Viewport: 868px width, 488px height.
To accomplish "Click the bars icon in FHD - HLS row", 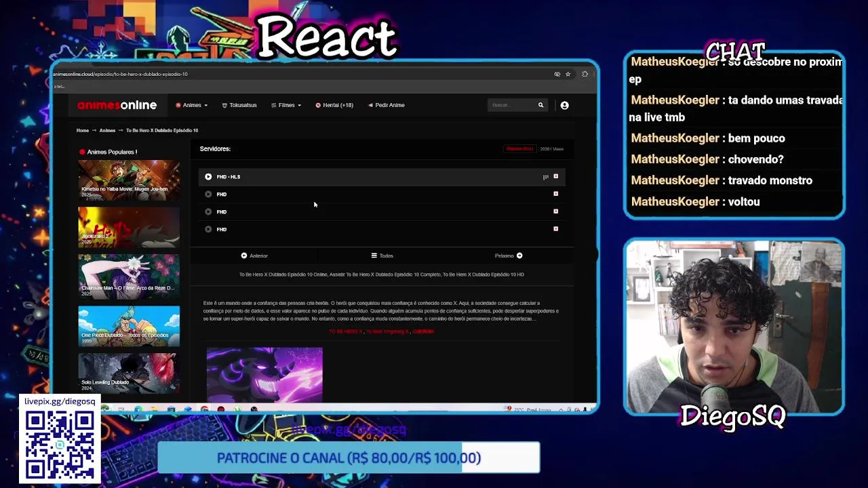I will click(x=545, y=177).
